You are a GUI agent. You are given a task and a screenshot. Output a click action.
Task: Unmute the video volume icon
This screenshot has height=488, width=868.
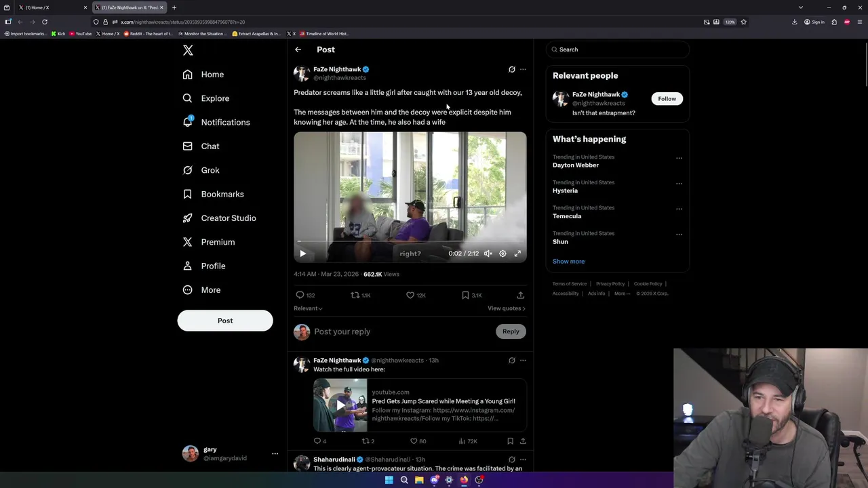pyautogui.click(x=488, y=253)
